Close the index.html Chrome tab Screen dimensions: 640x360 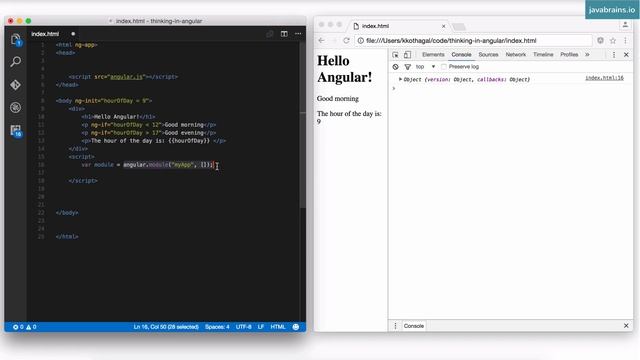pyautogui.click(x=444, y=26)
